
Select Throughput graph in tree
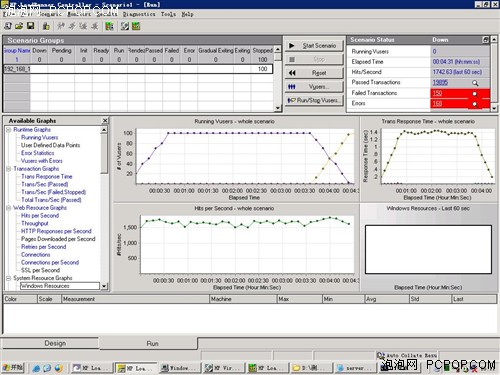point(35,223)
